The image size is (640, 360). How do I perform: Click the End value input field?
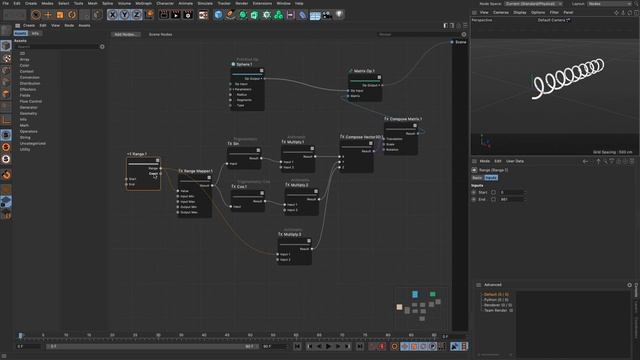(x=511, y=199)
